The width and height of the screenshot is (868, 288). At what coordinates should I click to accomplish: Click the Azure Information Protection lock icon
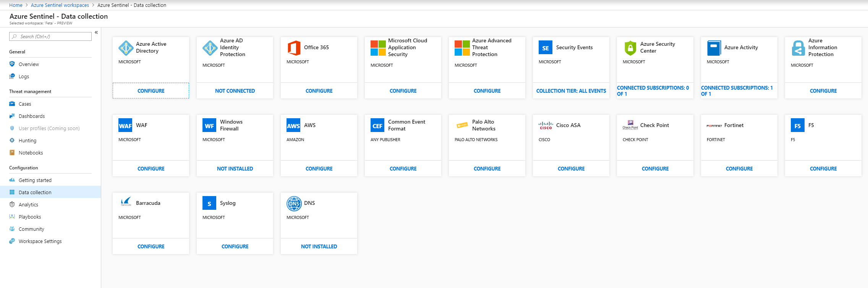point(798,48)
